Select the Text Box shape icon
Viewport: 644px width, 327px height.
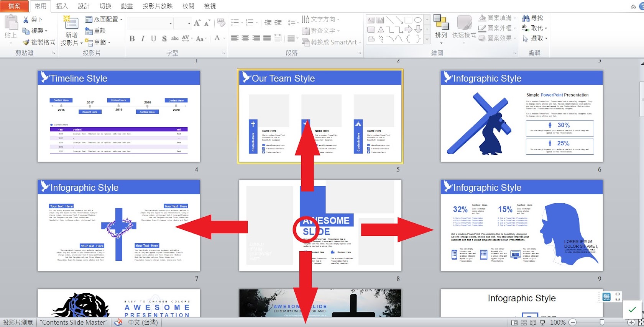coord(371,20)
